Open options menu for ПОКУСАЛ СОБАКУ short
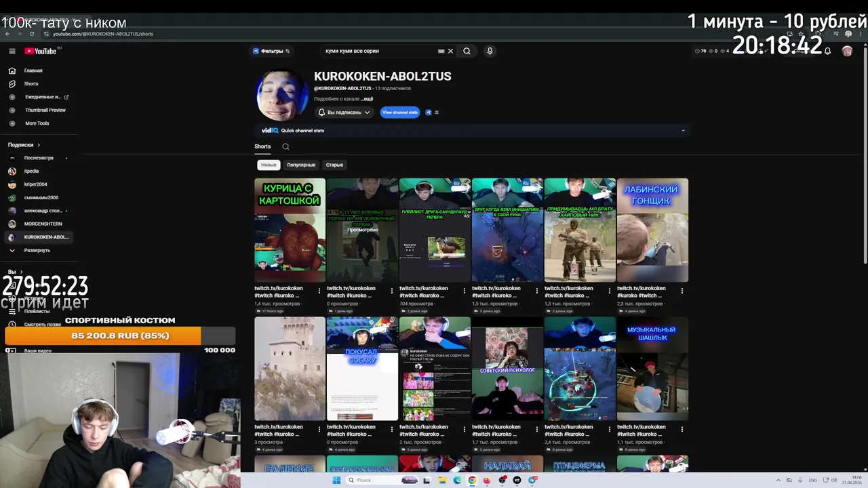This screenshot has width=868, height=488. [x=392, y=430]
